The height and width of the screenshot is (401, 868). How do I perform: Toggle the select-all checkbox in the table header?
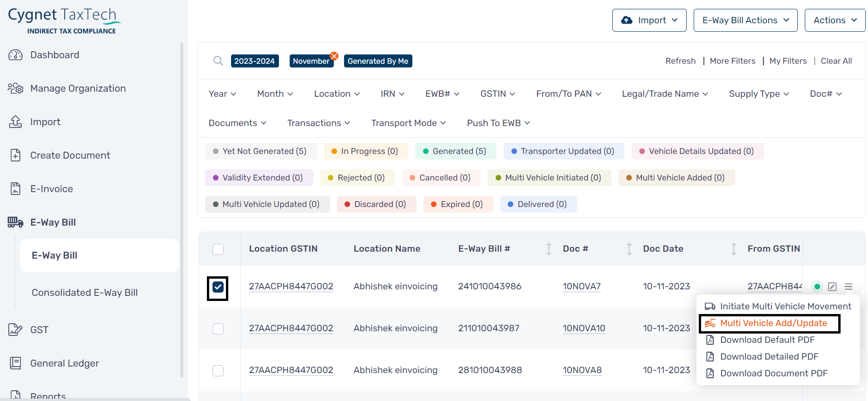pyautogui.click(x=218, y=249)
